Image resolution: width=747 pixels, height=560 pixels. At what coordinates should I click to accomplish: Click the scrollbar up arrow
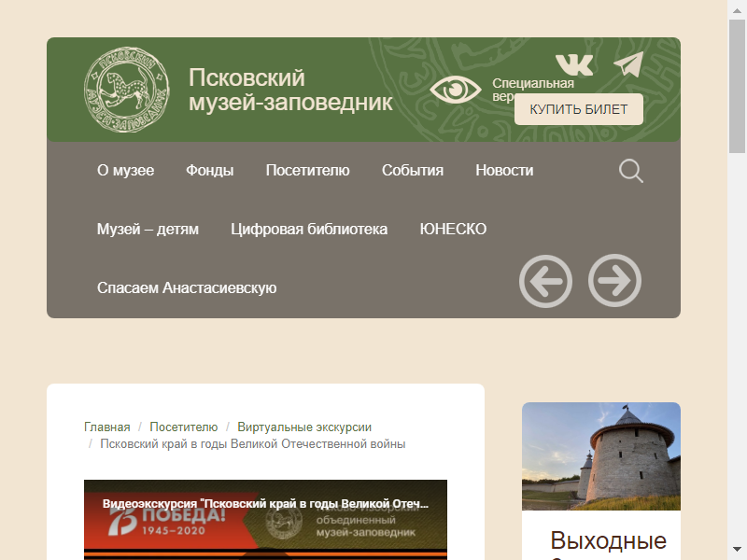737,9
